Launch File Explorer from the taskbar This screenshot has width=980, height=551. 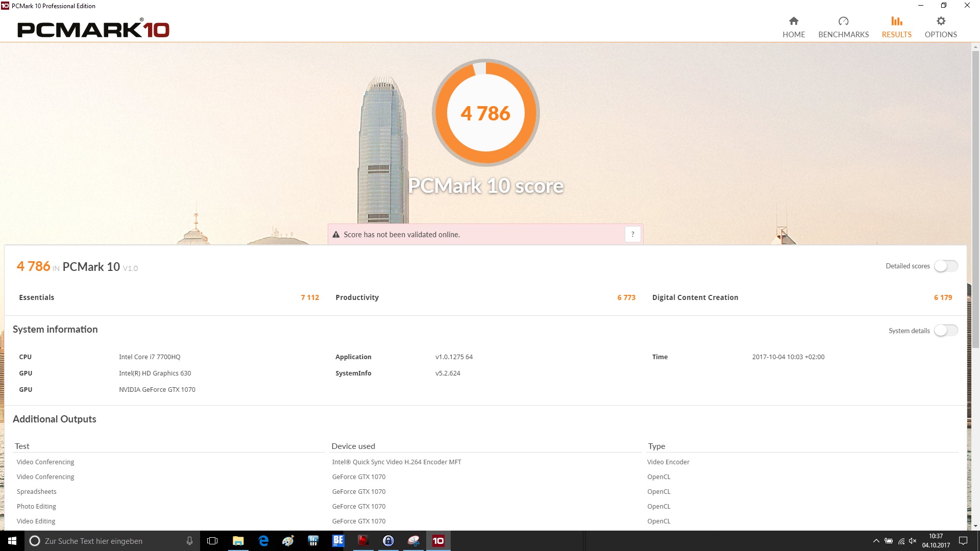(238, 541)
